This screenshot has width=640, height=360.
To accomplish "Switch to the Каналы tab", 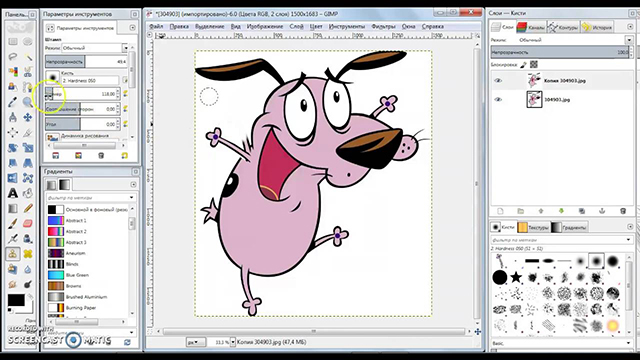I will tap(531, 27).
